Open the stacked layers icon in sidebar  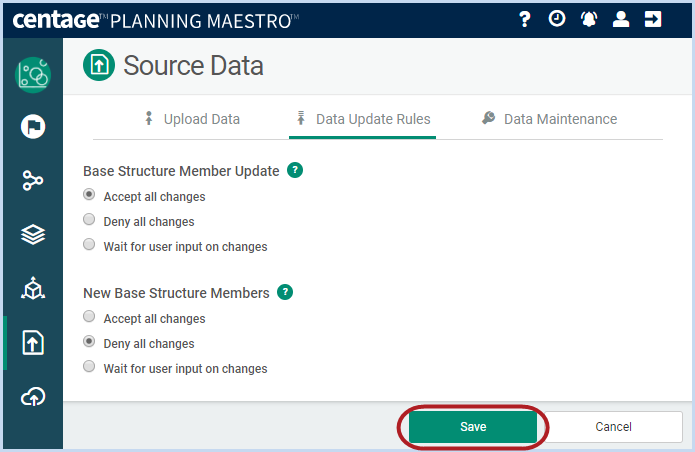tap(33, 234)
